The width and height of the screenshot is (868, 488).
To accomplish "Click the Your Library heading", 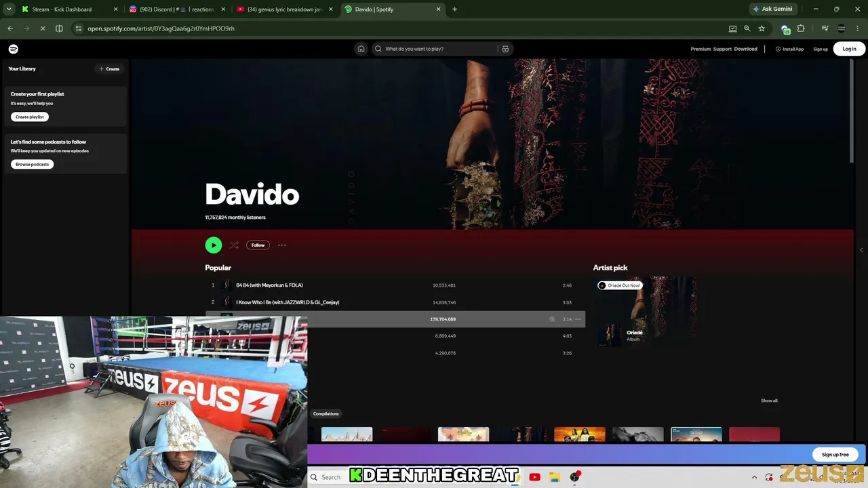I will [x=22, y=68].
